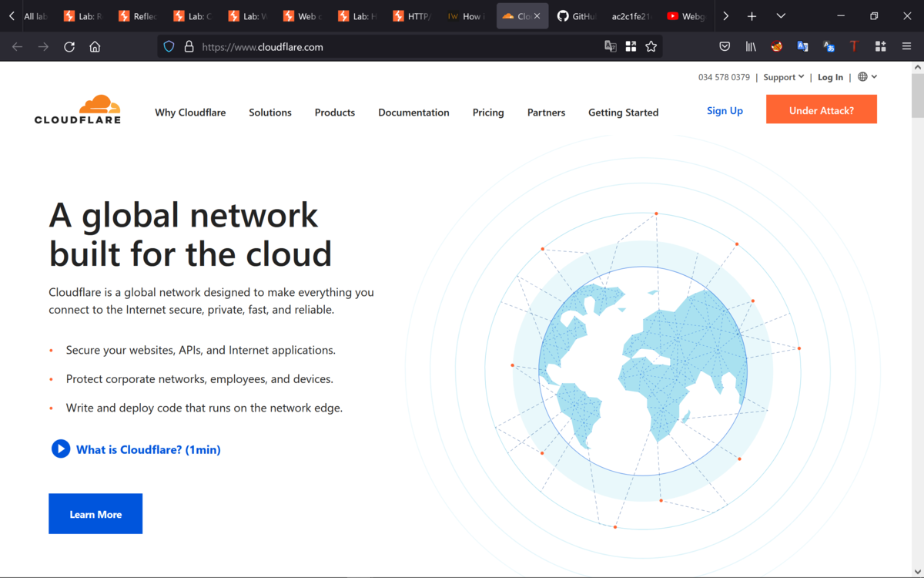The image size is (924, 578).
Task: Click the Forward navigation arrow
Action: point(43,47)
